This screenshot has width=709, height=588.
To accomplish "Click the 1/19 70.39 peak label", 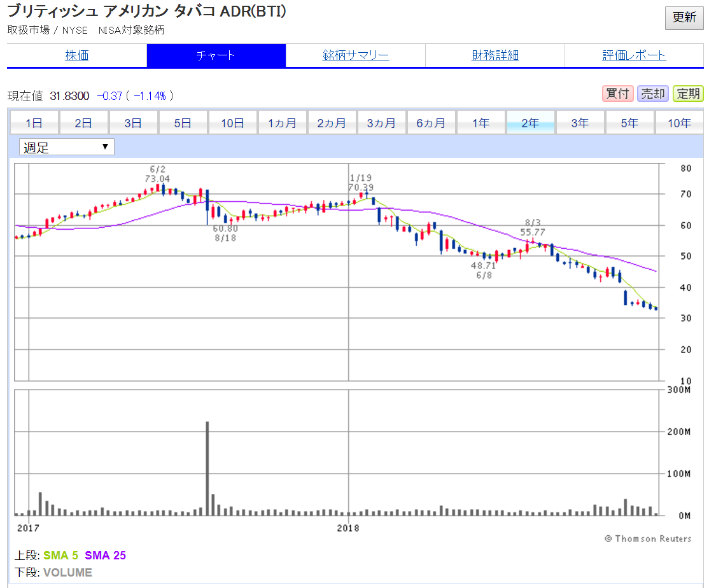I will click(x=361, y=183).
